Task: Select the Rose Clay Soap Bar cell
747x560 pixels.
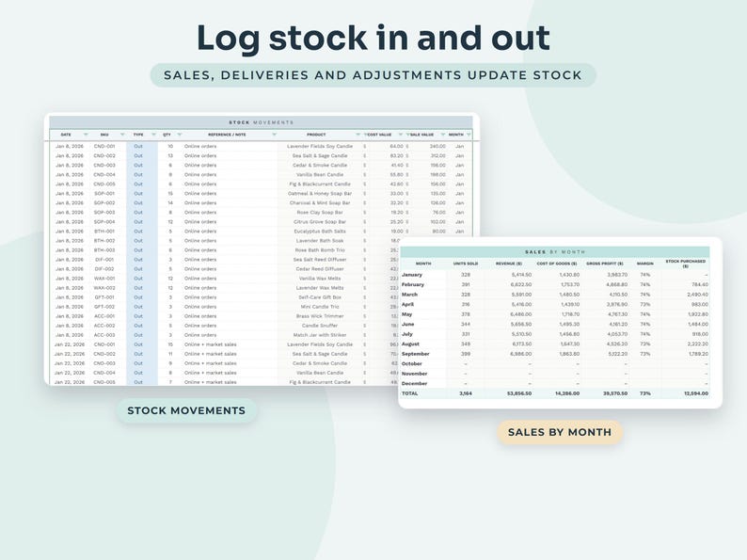Action: tap(320, 213)
